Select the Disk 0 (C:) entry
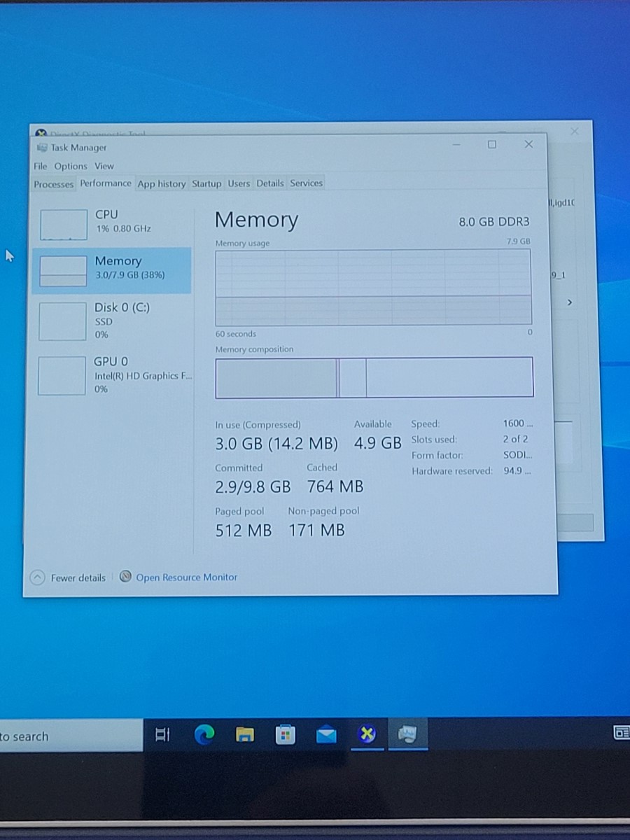The height and width of the screenshot is (840, 630). click(x=112, y=321)
